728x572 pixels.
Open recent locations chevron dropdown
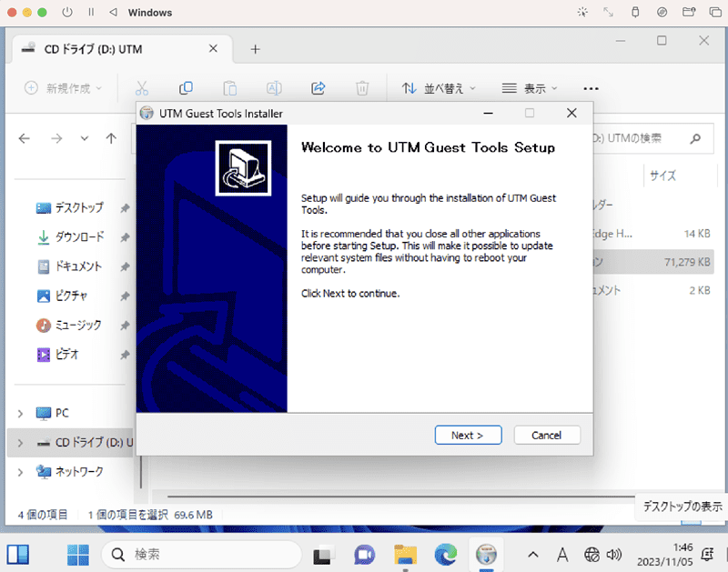pyautogui.click(x=84, y=138)
